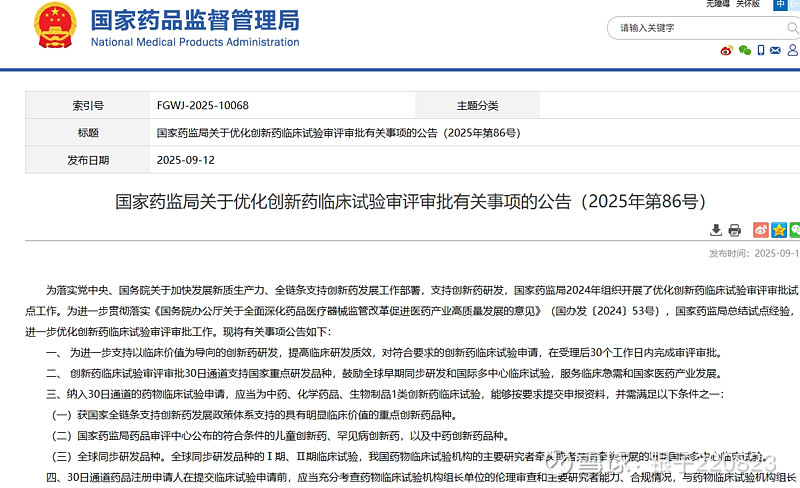Viewport: 800px width, 488px height.
Task: Click the 发布时间 timestamp under the toolbar
Action: pyautogui.click(x=754, y=253)
